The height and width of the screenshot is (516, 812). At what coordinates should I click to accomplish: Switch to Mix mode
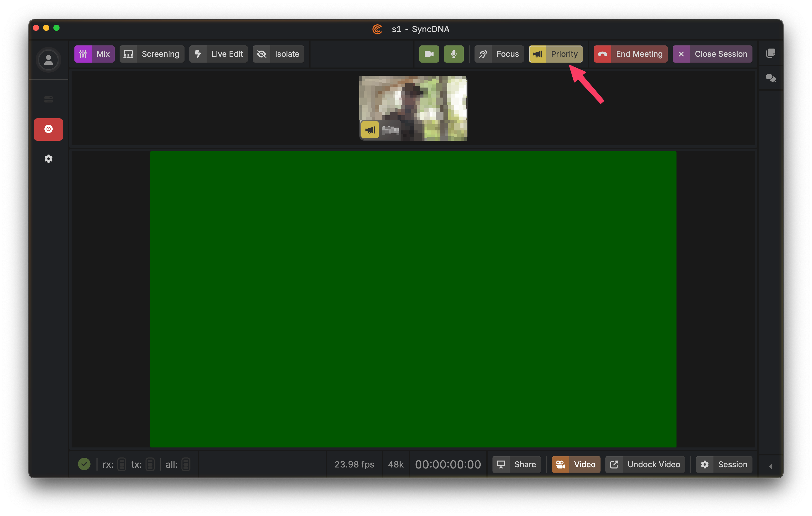[x=94, y=54]
